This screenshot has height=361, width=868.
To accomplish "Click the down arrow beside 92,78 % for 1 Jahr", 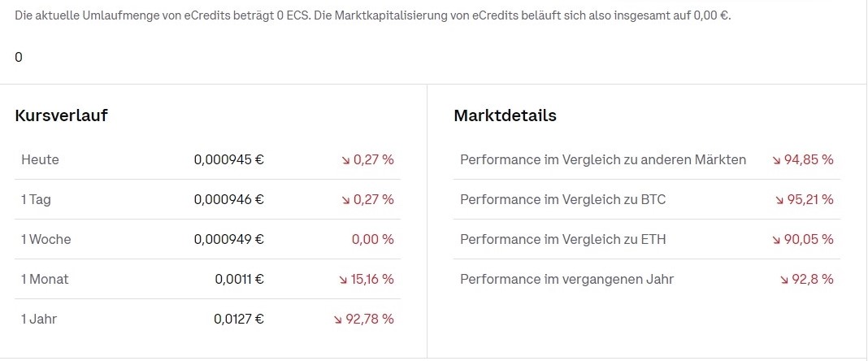I will pyautogui.click(x=337, y=320).
